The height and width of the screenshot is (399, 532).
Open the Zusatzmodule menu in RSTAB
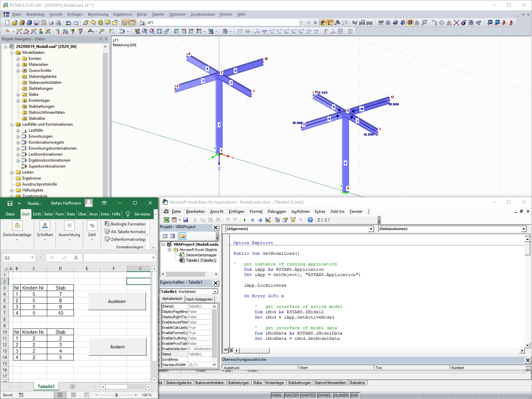point(202,14)
